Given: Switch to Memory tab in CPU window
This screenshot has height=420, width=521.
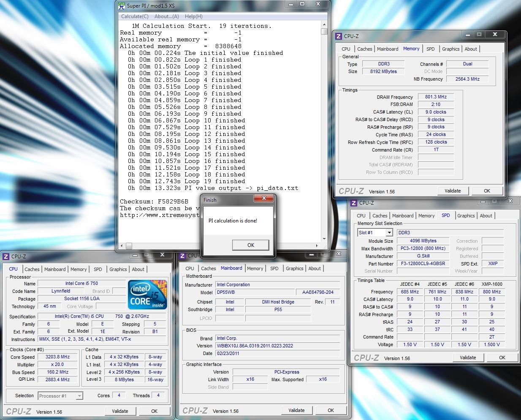Looking at the screenshot, I should (x=79, y=269).
